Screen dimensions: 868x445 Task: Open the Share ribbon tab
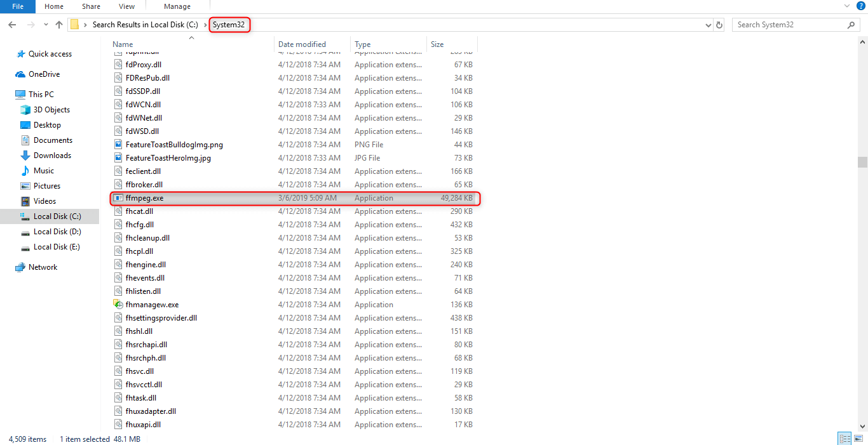[x=91, y=6]
